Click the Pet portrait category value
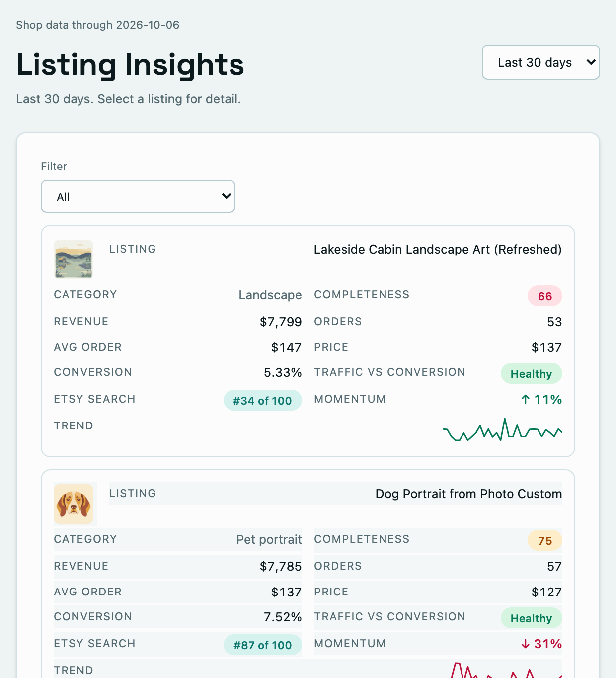The width and height of the screenshot is (616, 678). [x=269, y=539]
